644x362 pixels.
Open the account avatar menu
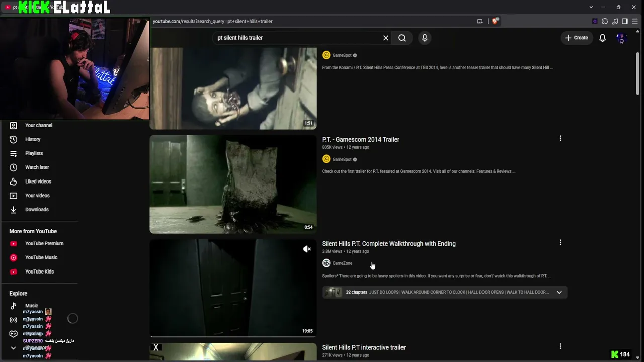coord(621,38)
